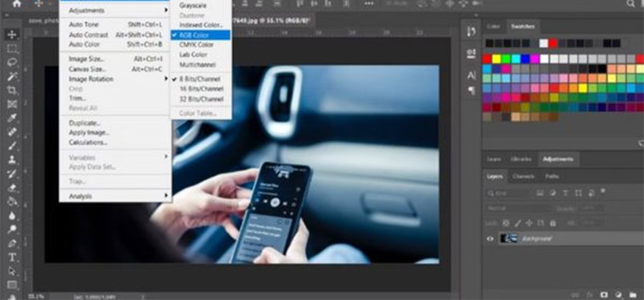The height and width of the screenshot is (300, 644).
Task: Select the Brush tool
Action: (13, 146)
